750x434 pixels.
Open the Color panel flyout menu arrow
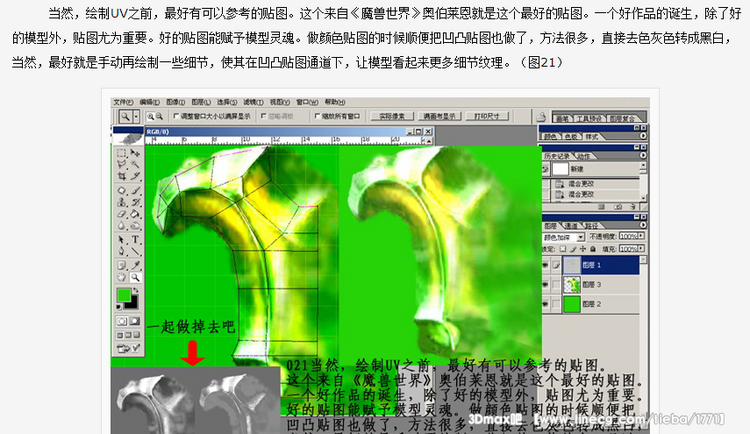point(643,136)
